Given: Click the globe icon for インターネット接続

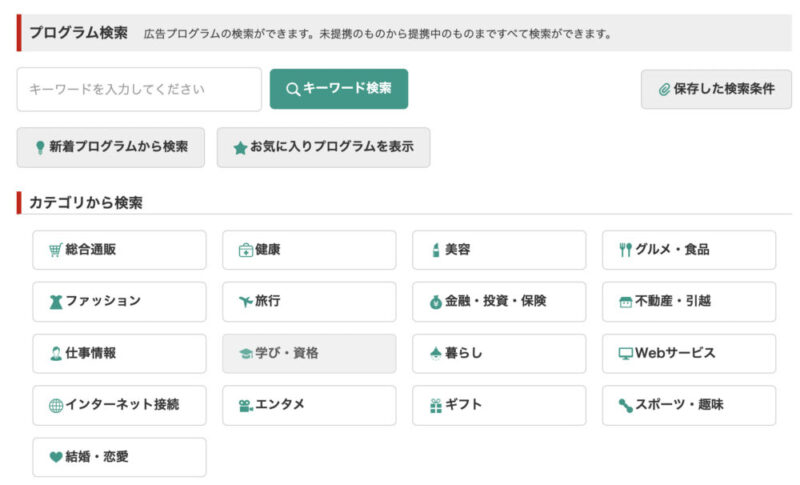Looking at the screenshot, I should coord(56,405).
